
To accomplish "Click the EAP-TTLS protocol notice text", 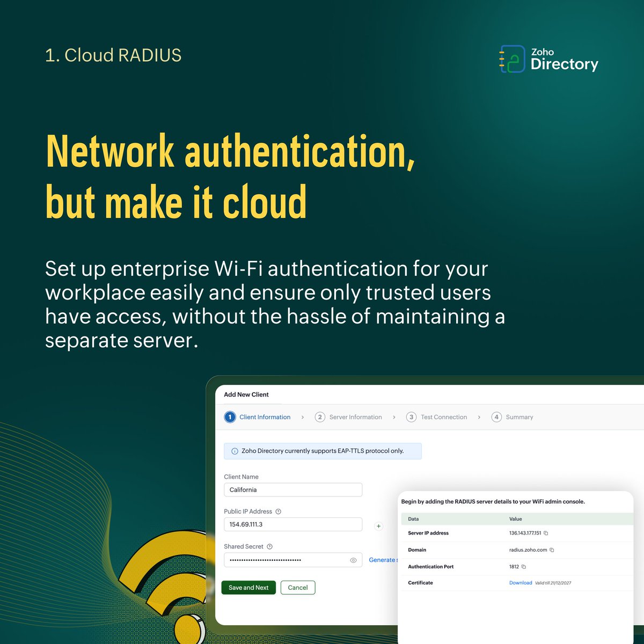I will tap(323, 451).
